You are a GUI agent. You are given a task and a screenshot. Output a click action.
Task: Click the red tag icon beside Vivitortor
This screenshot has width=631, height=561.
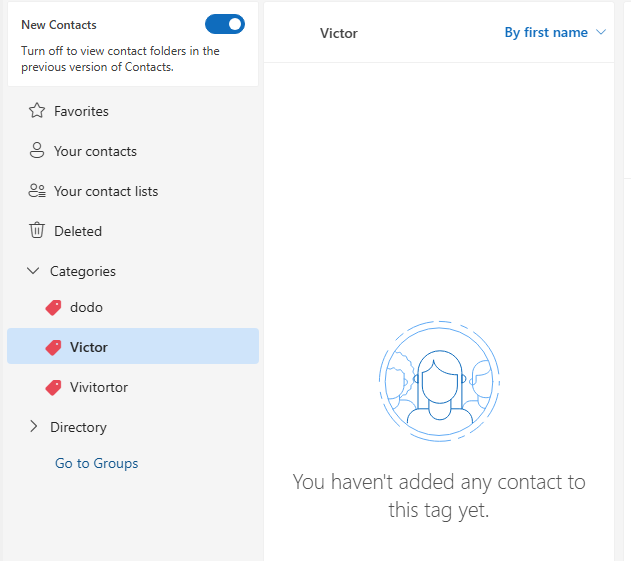point(54,388)
